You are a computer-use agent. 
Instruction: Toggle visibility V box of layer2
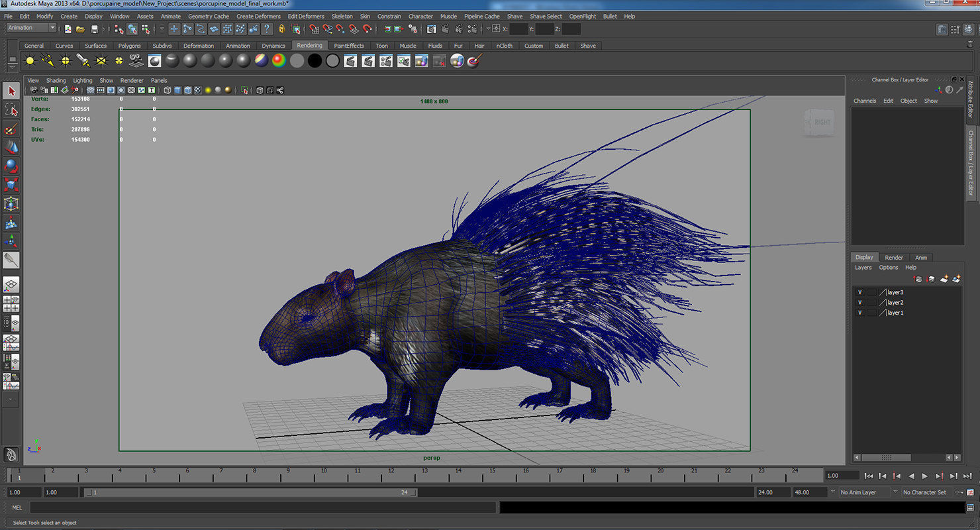click(860, 302)
